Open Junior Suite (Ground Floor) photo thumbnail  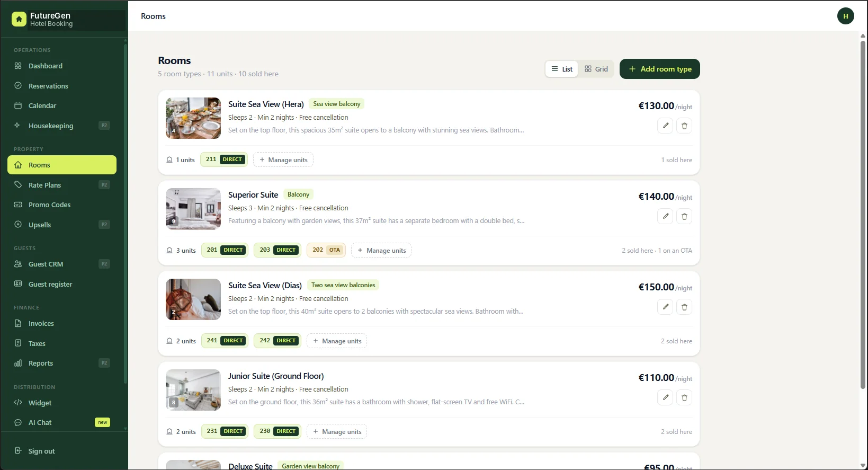tap(193, 390)
